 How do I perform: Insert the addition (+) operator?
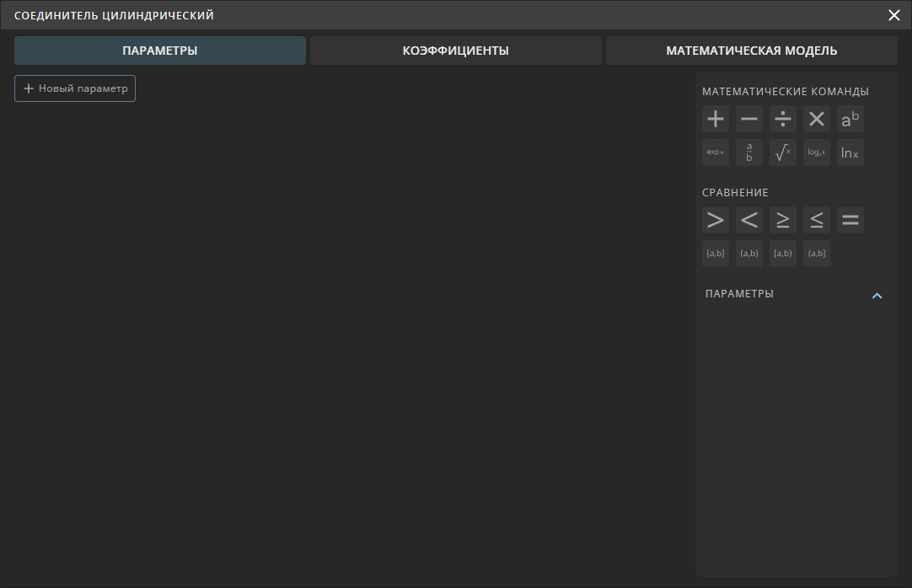tap(716, 119)
